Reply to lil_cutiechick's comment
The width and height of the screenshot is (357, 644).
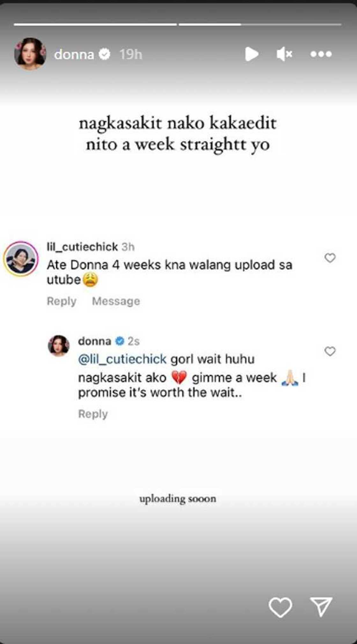click(62, 301)
